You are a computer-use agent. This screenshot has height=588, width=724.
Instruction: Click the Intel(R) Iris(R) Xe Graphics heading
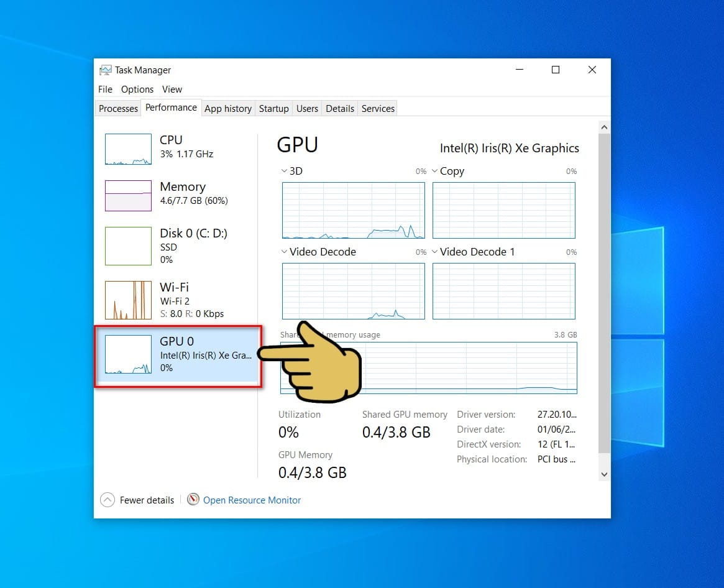coord(510,149)
